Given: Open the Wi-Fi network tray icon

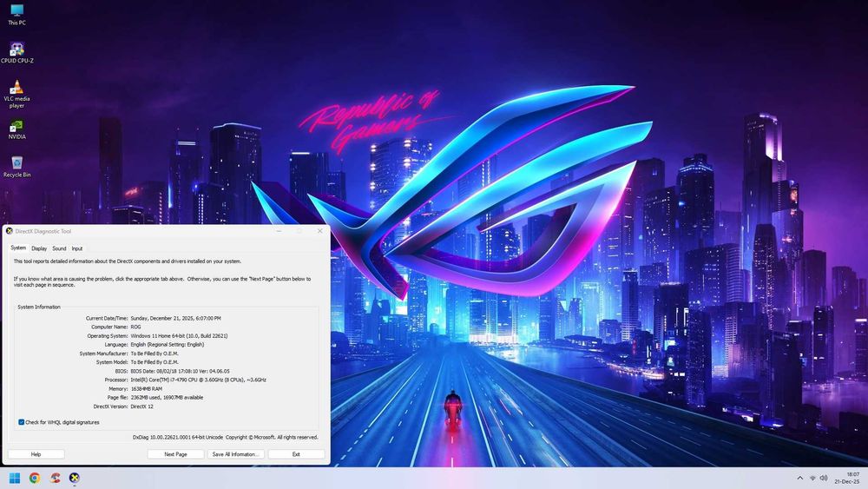Looking at the screenshot, I should click(812, 478).
